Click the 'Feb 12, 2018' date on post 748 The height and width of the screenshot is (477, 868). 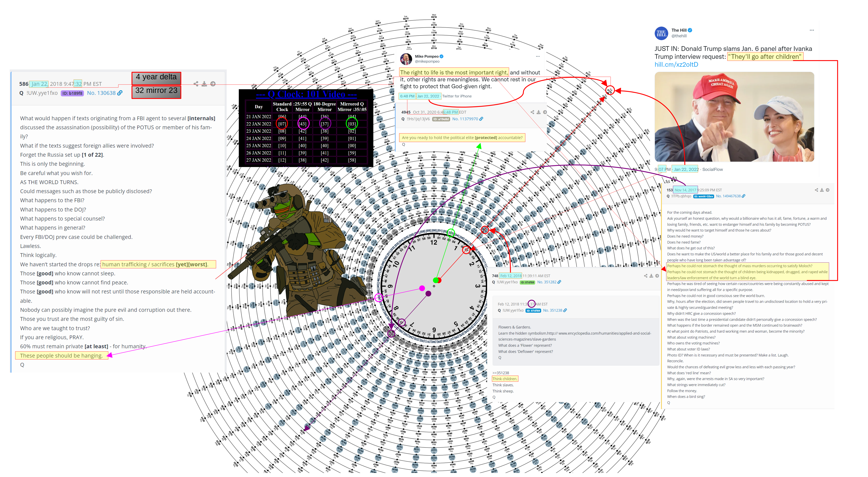pyautogui.click(x=510, y=276)
